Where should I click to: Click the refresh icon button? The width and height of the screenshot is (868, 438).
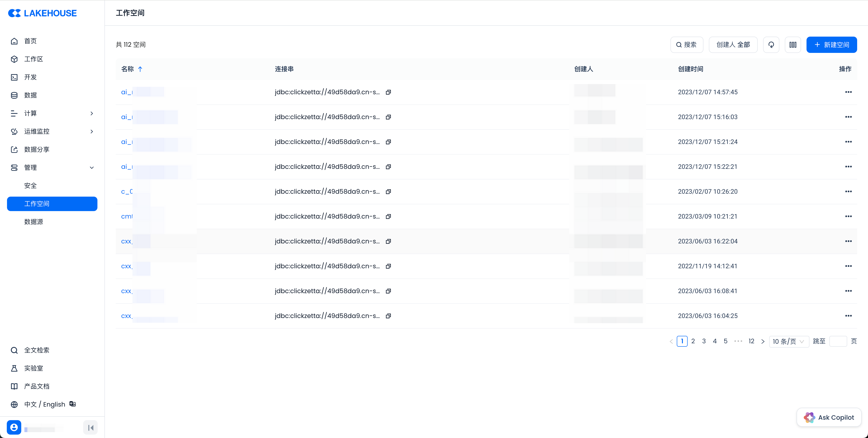[771, 45]
